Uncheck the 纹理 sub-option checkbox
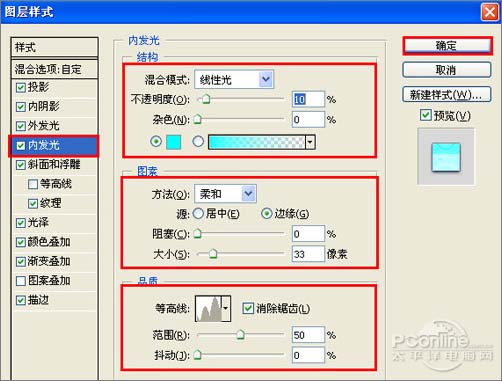The image size is (502, 381). [x=33, y=204]
